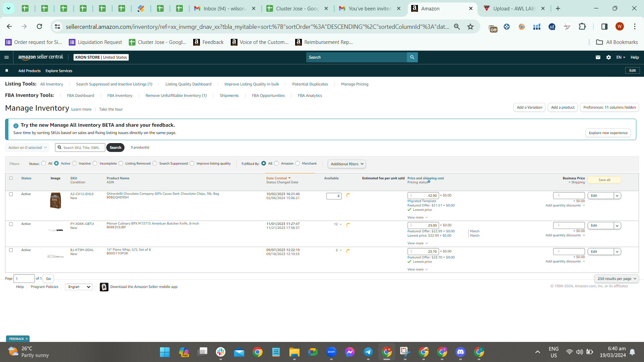The height and width of the screenshot is (362, 644).
Task: Open Discord from the taskbar
Action: (461, 352)
